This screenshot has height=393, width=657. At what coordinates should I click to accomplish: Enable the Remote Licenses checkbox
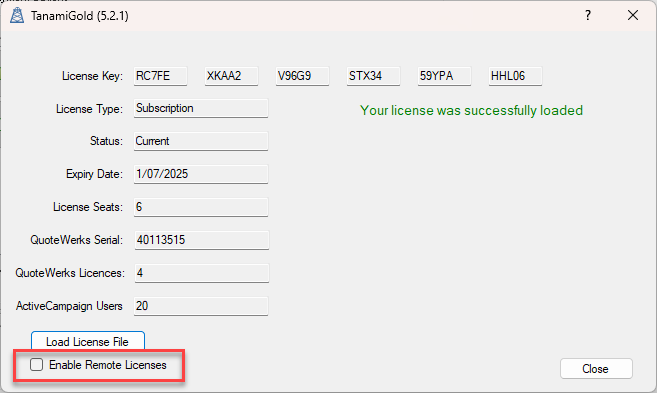pos(36,365)
